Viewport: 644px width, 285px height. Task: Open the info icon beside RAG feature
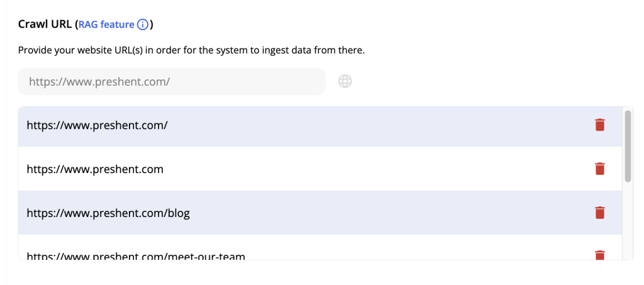(x=142, y=25)
